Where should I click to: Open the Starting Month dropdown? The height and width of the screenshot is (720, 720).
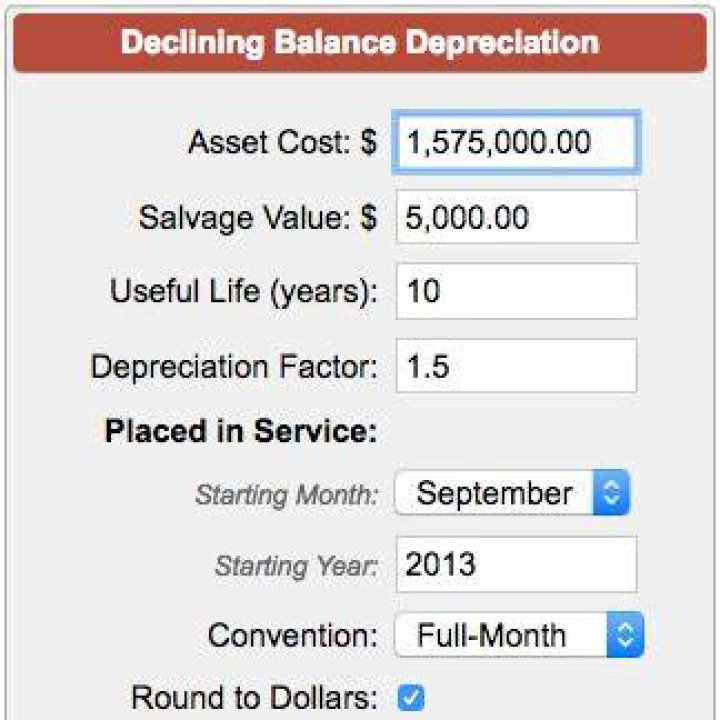point(512,493)
